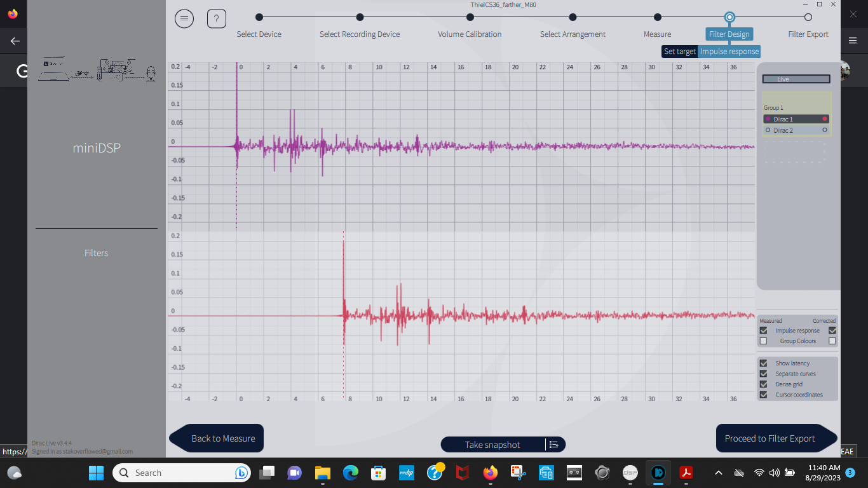Go to Select Arrangement step
868x488 pixels.
coord(573,34)
